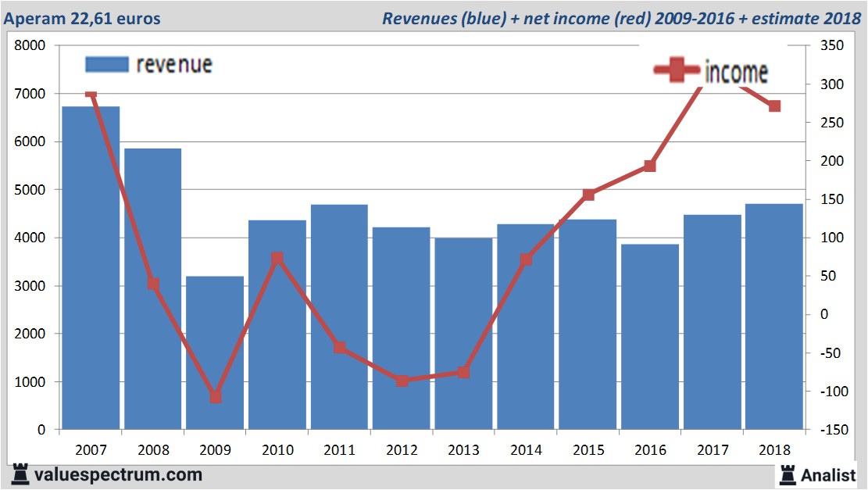Screen dimensions: 868x490
Task: Click the 2016 income data marker
Action: (x=650, y=166)
